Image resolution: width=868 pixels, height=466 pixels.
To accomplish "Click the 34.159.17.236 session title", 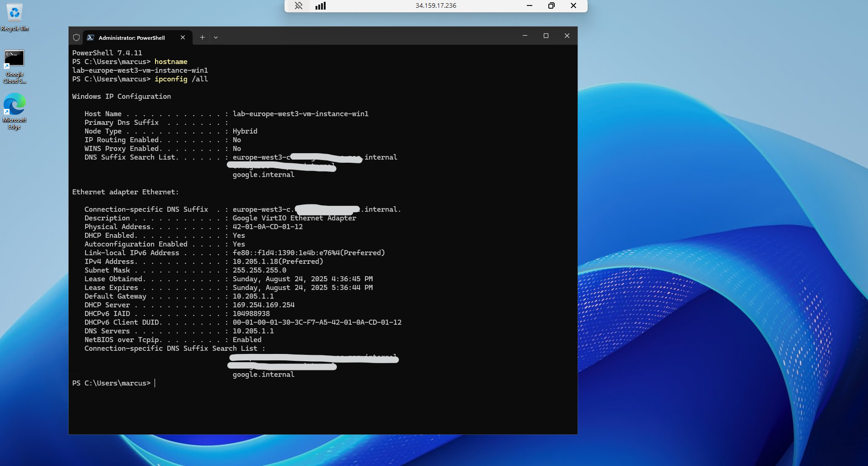I will [436, 5].
